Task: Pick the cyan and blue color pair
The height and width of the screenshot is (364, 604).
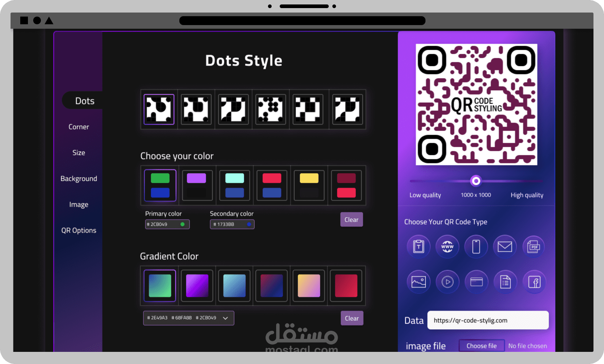Action: point(234,185)
